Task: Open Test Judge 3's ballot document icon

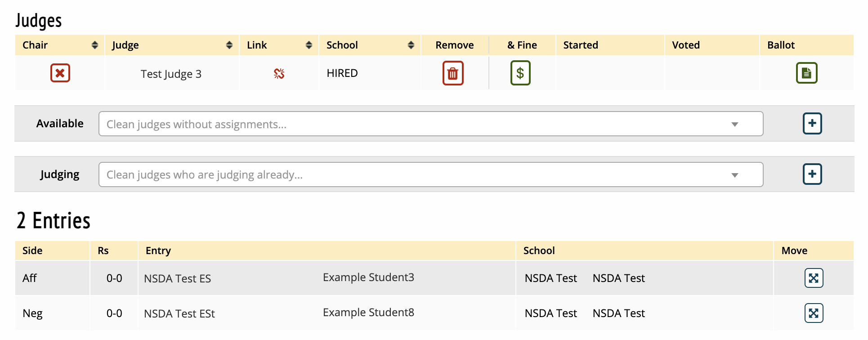Action: (x=806, y=73)
